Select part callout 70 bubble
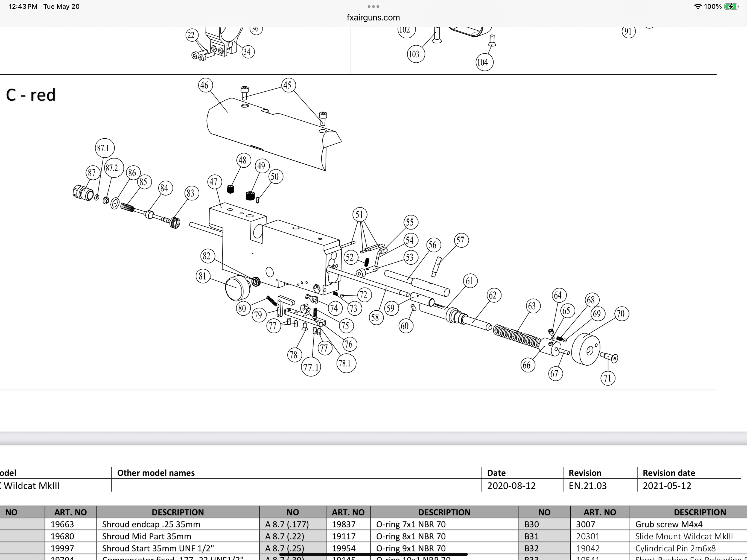Screen dimensions: 747x560 tap(621, 314)
